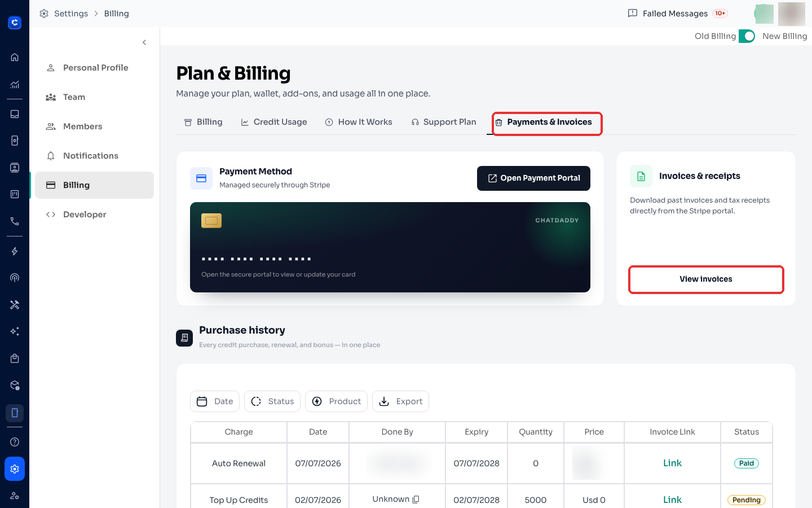Switch to the Billing tab
This screenshot has width=812, height=508.
coord(204,122)
